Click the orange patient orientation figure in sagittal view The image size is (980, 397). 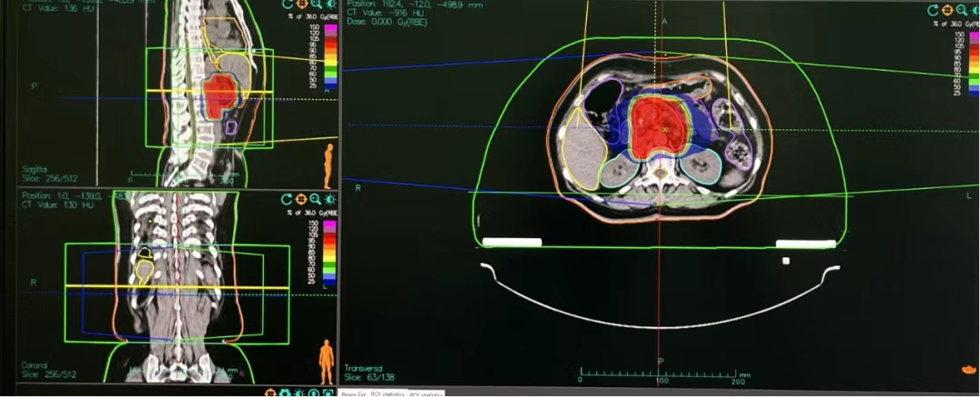(328, 164)
